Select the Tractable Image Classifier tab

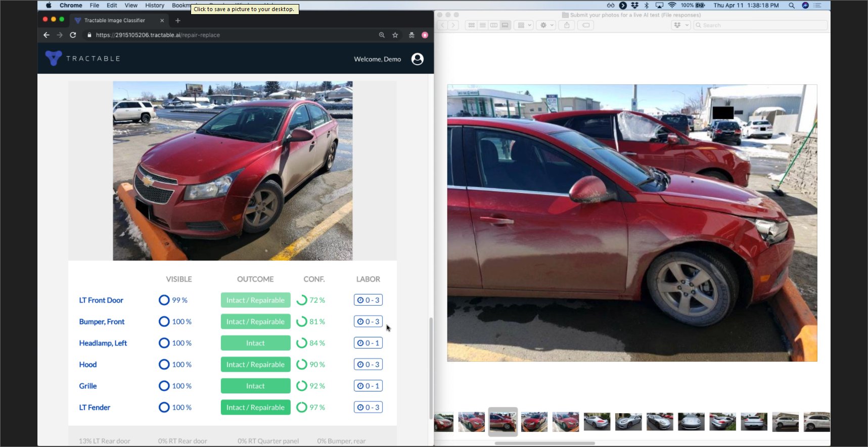pyautogui.click(x=115, y=21)
